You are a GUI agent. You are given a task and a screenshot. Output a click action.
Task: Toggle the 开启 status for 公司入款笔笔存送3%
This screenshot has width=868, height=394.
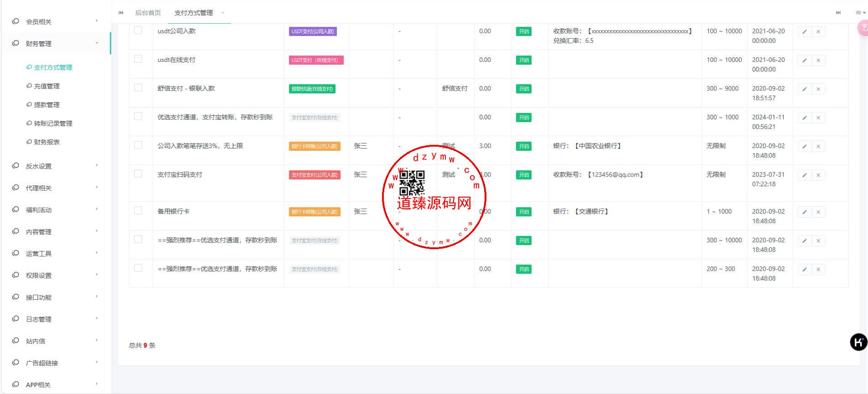coord(524,146)
